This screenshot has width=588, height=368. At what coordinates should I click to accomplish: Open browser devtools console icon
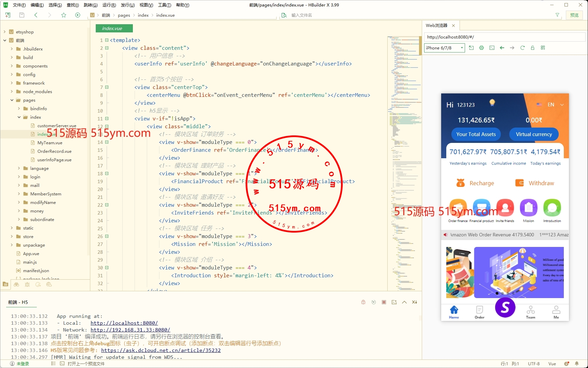tap(492, 48)
